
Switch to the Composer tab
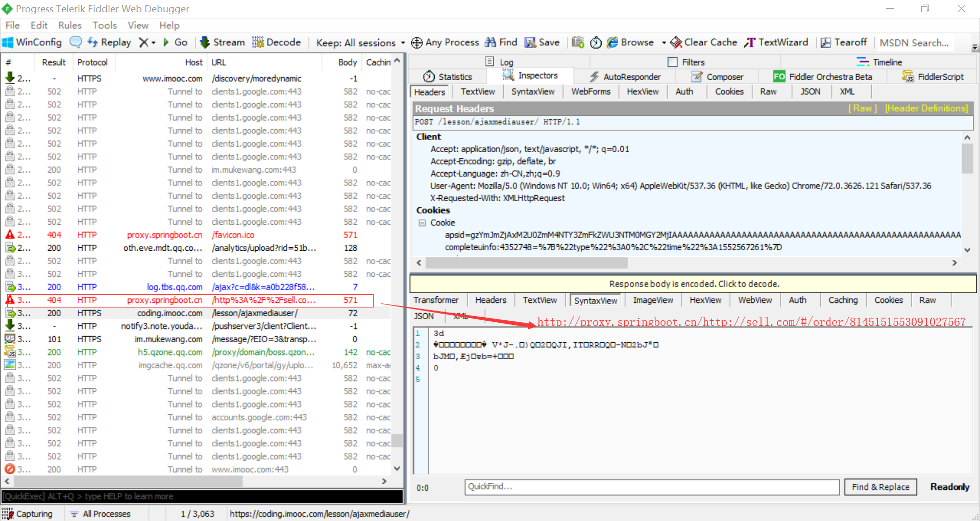point(717,77)
